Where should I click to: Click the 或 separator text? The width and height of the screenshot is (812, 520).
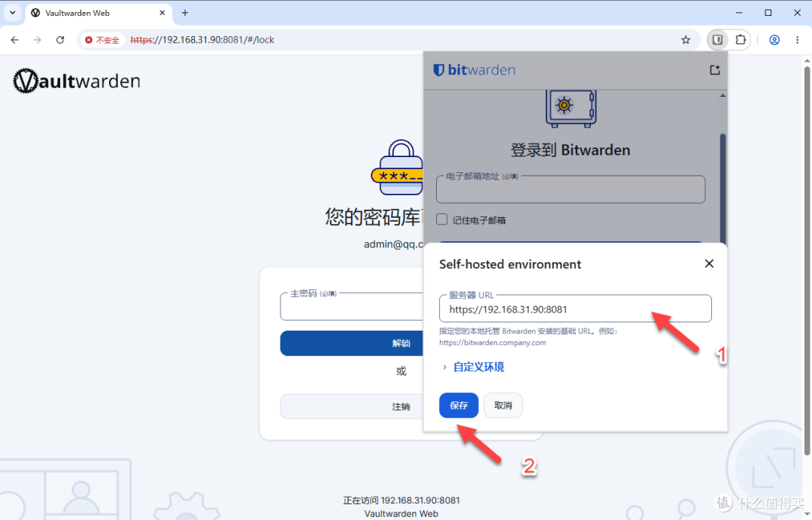(x=401, y=371)
